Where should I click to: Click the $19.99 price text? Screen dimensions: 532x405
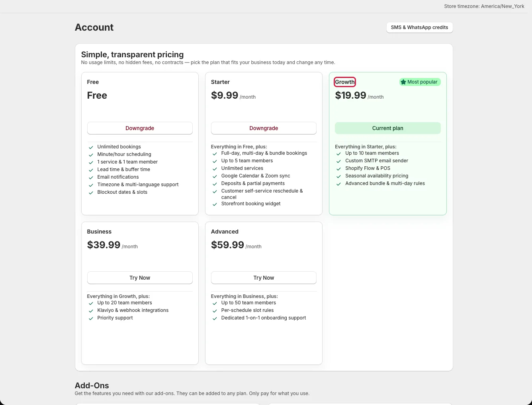pyautogui.click(x=350, y=95)
